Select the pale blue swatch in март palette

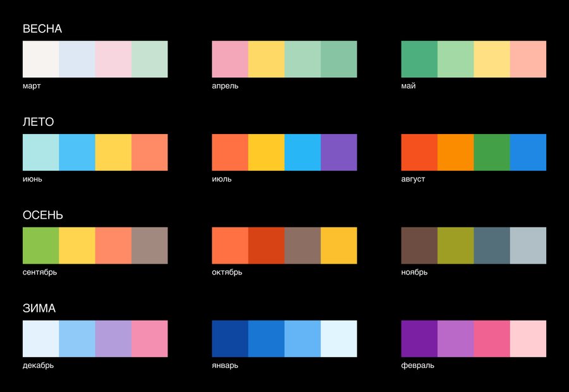tap(77, 59)
